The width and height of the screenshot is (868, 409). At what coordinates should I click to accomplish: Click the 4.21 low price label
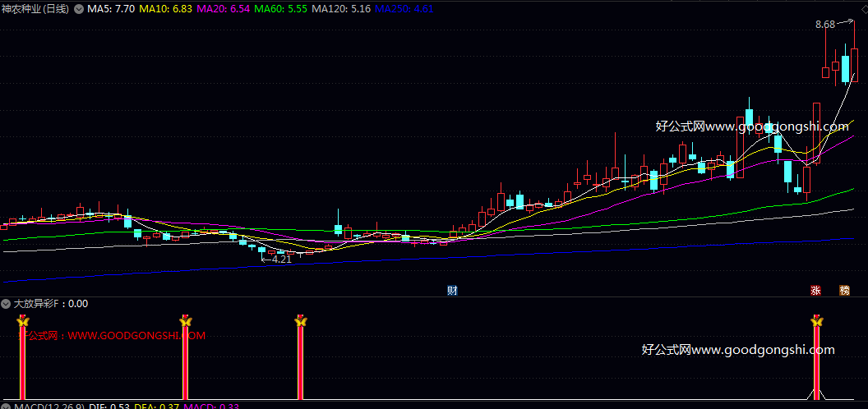coord(282,259)
